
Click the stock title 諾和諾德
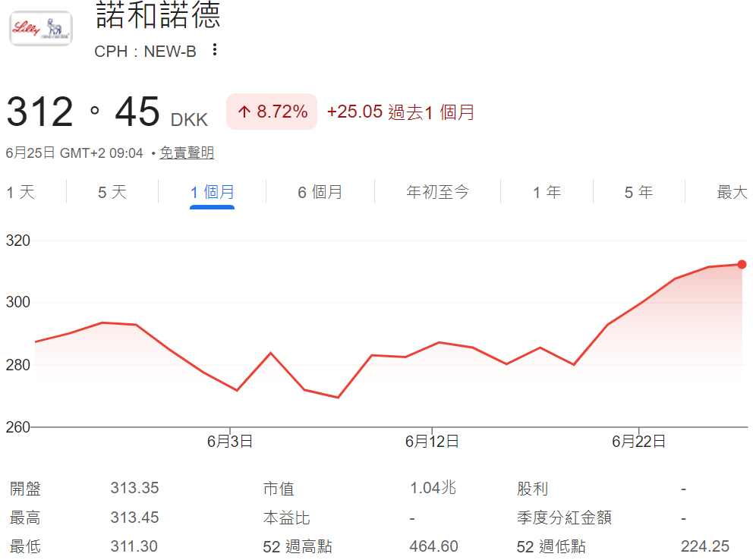click(x=159, y=15)
